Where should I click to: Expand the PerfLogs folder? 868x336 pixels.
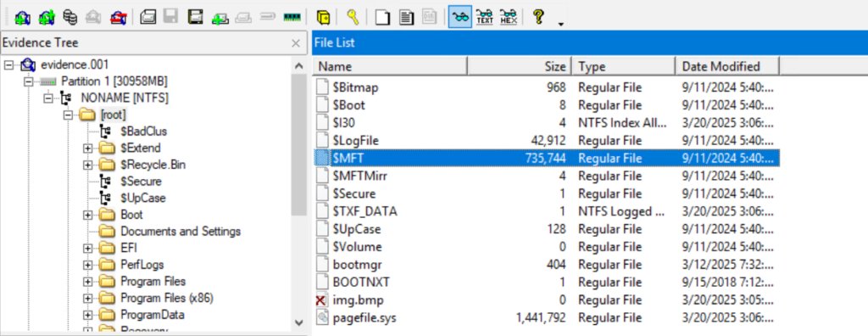click(x=87, y=265)
